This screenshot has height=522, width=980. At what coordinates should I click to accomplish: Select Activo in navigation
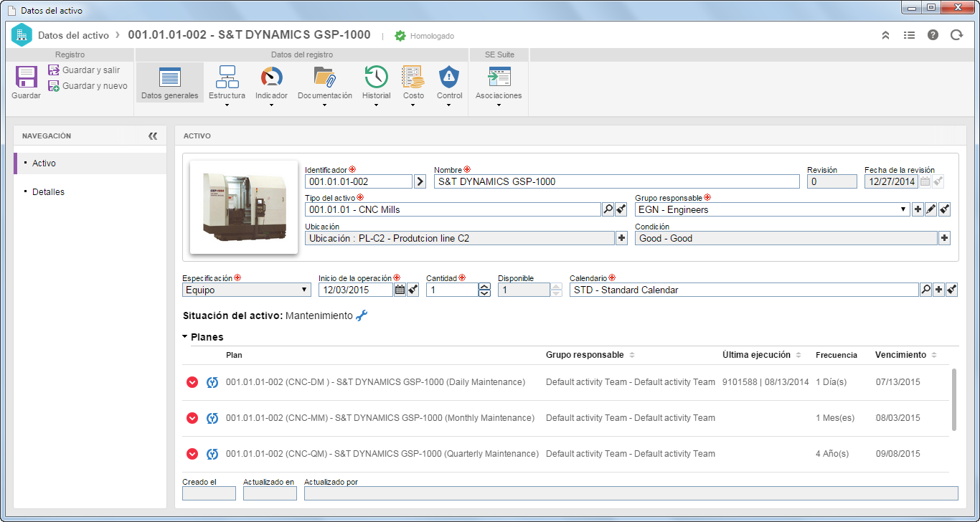90,163
